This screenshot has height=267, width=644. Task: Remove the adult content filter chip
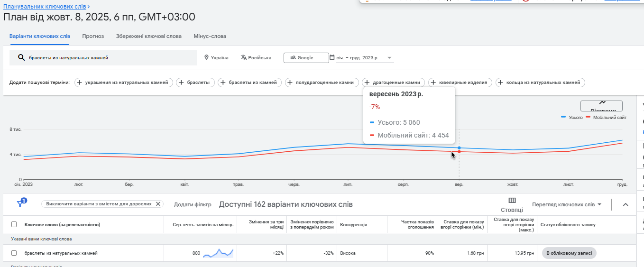[x=158, y=204]
